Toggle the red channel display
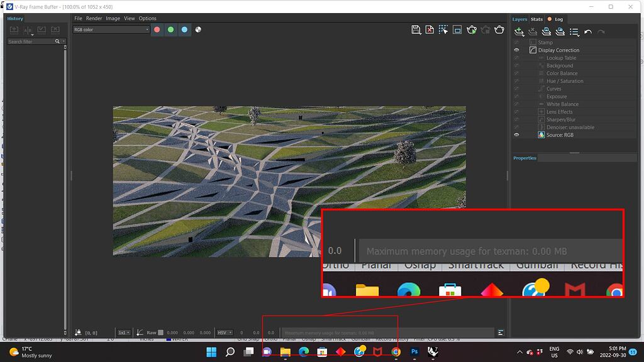 point(157,30)
